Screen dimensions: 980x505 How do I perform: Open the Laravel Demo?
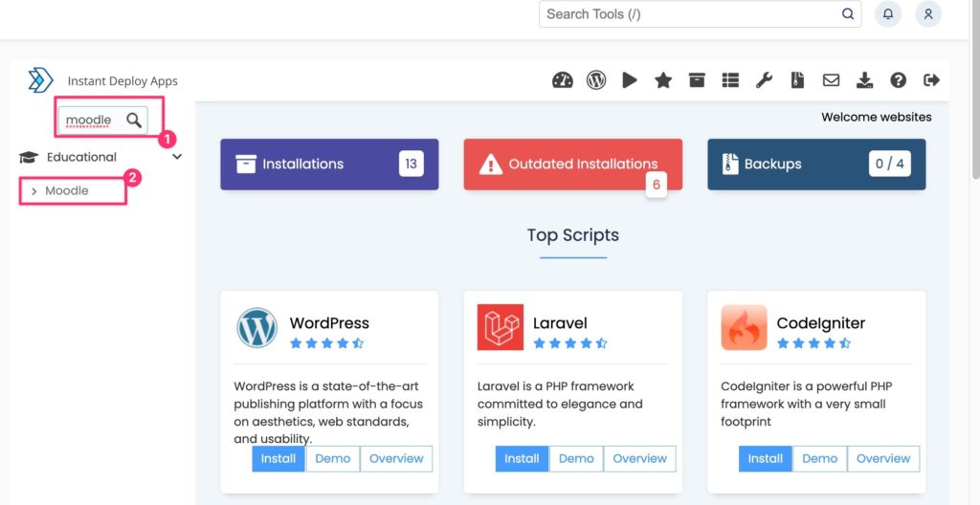pyautogui.click(x=576, y=459)
